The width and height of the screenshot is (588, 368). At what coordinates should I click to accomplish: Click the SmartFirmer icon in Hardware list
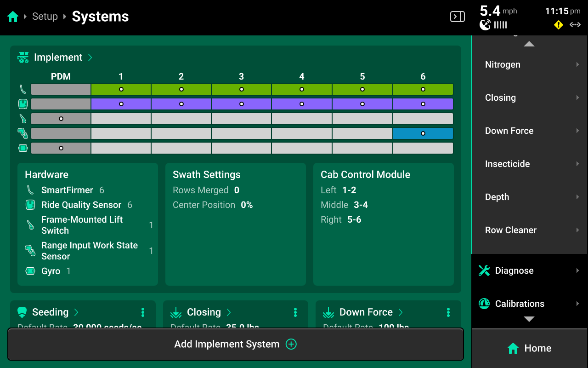[x=30, y=190]
